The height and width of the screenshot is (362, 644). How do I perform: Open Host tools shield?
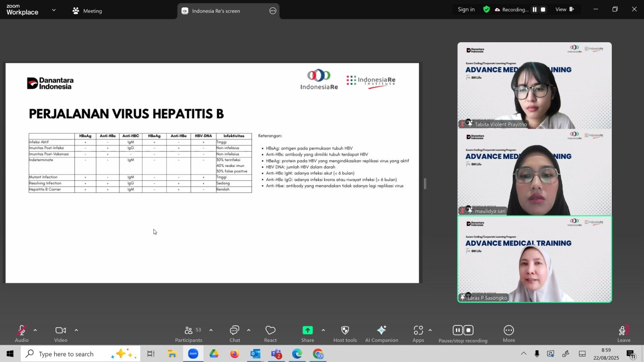click(345, 334)
